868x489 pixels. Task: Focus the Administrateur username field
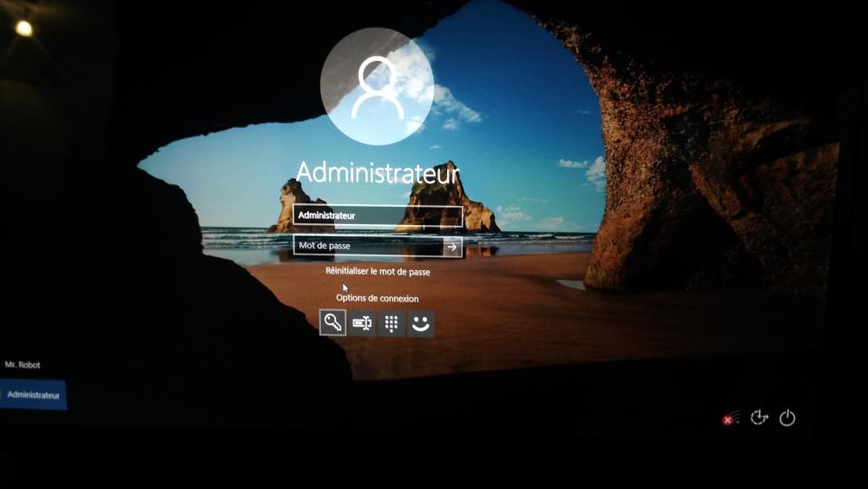(378, 215)
